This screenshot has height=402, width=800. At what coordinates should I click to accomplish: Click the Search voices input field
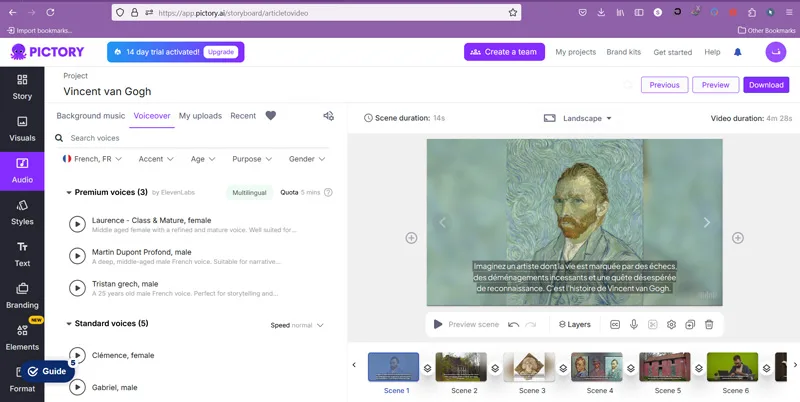click(x=194, y=138)
